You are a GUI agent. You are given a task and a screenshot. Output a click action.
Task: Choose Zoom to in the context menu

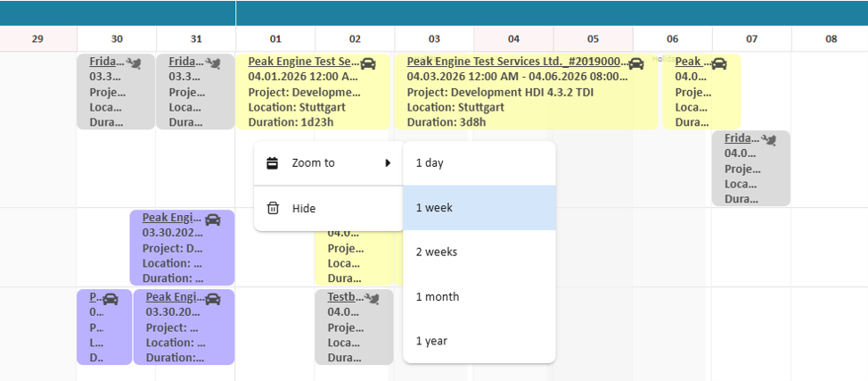click(329, 163)
